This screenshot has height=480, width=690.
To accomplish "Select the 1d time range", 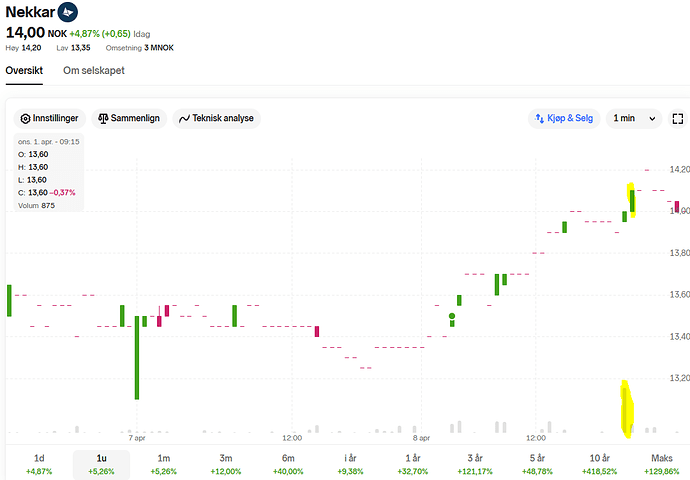I will click(x=39, y=464).
